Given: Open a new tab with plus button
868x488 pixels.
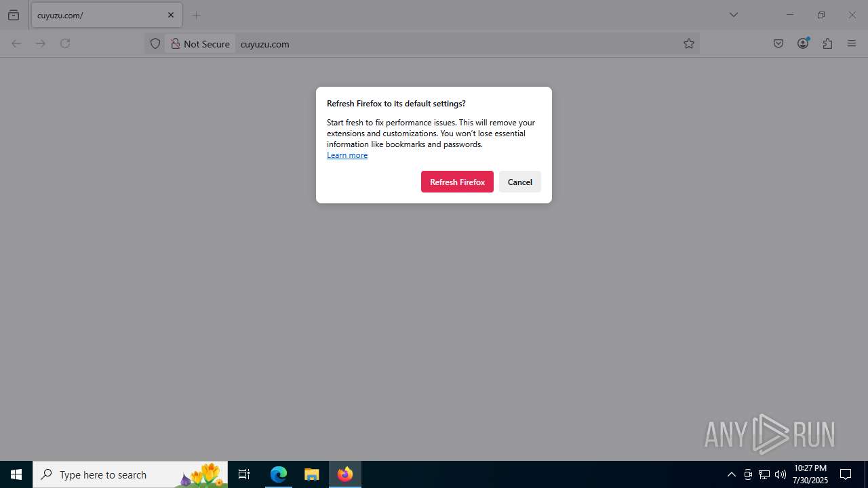Looking at the screenshot, I should coord(197,15).
